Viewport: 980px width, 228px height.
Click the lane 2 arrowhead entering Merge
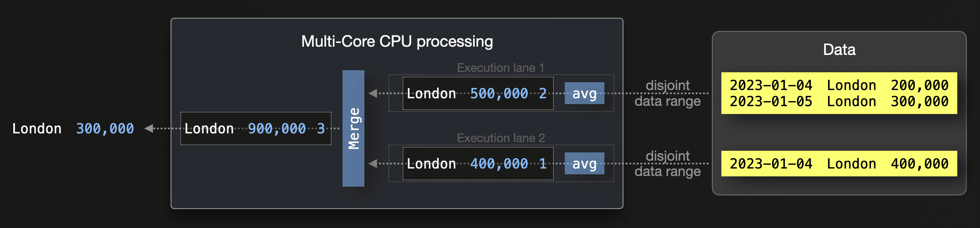pos(373,164)
